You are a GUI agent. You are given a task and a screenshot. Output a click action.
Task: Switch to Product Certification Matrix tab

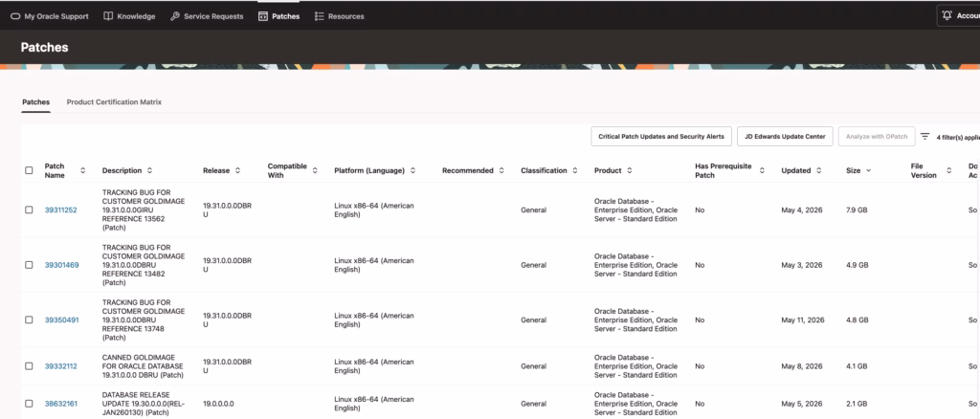point(115,101)
